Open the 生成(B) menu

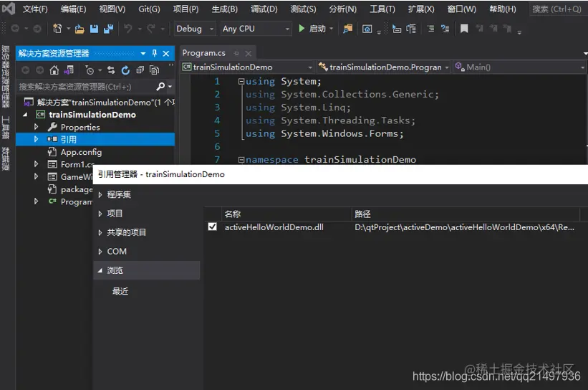(x=225, y=9)
